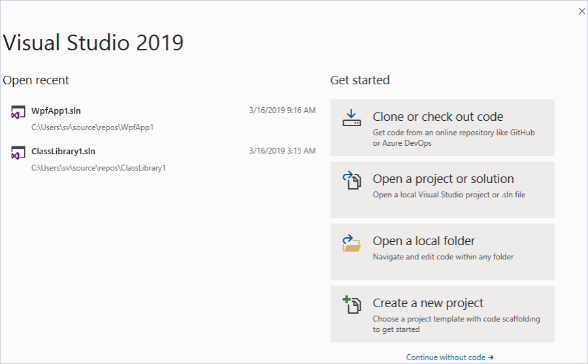
Task: Click the local folder icon
Action: 351,243
